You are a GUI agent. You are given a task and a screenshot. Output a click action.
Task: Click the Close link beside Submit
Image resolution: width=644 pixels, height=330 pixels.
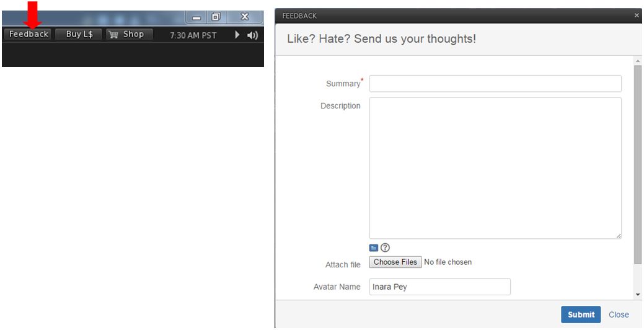[x=619, y=314]
